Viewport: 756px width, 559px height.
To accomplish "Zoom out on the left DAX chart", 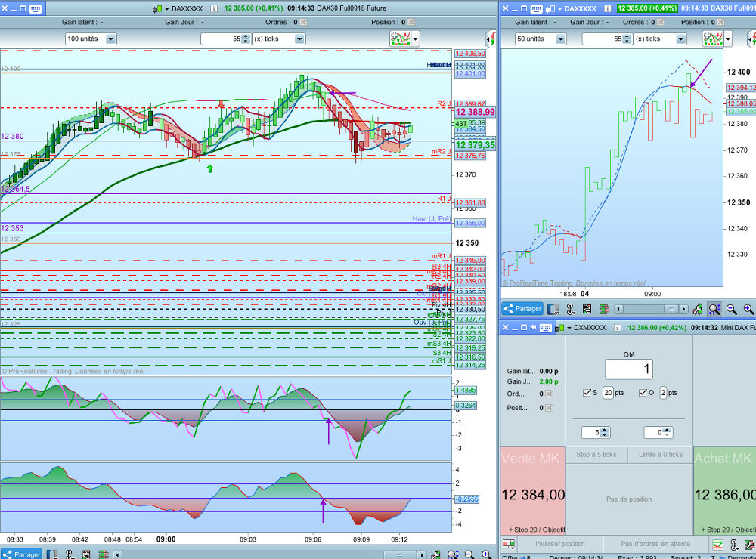I will pyautogui.click(x=469, y=554).
